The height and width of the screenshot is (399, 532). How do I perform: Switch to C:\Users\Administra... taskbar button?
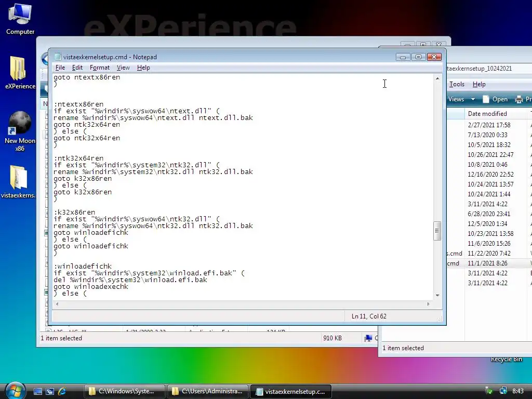[208, 391]
